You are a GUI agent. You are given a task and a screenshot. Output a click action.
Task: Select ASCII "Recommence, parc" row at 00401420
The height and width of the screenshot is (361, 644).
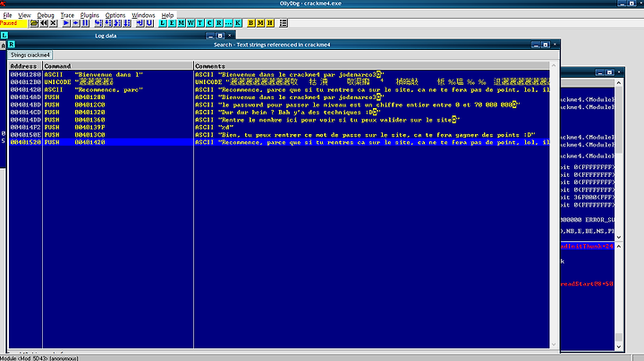pyautogui.click(x=279, y=90)
